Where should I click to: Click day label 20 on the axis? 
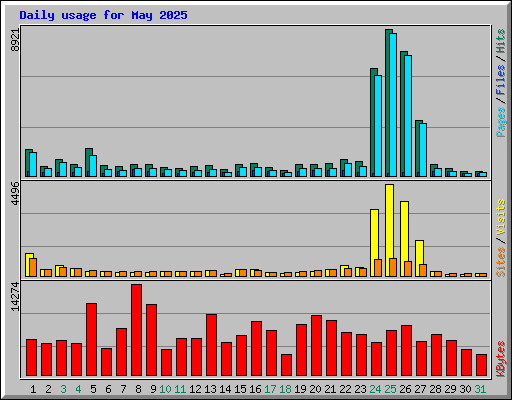315,389
